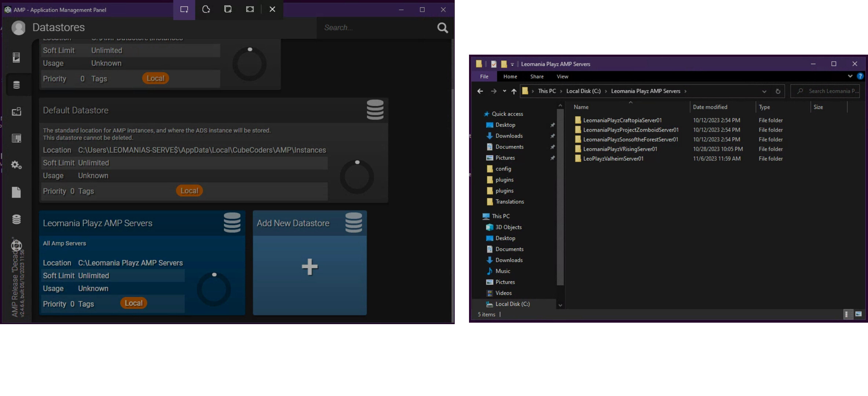Open the user avatar icon next to Datastores

click(x=18, y=28)
